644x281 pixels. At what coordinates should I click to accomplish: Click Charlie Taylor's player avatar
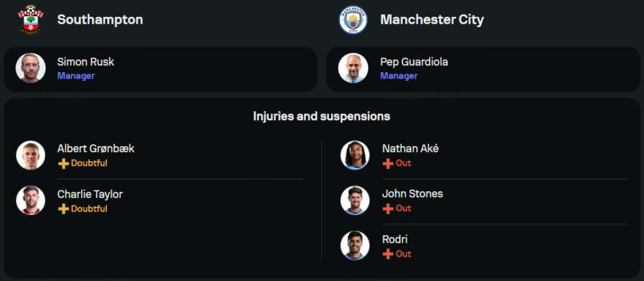30,200
